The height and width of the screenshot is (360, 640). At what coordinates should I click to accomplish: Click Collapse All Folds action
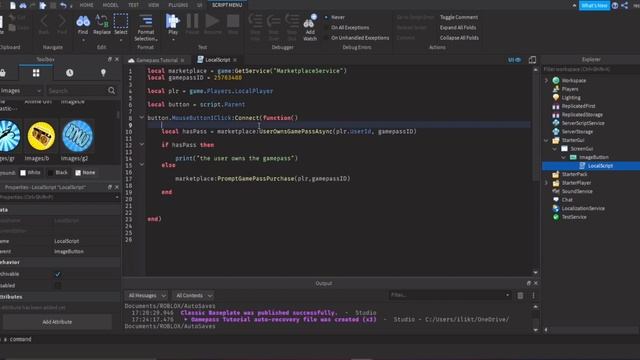point(459,38)
